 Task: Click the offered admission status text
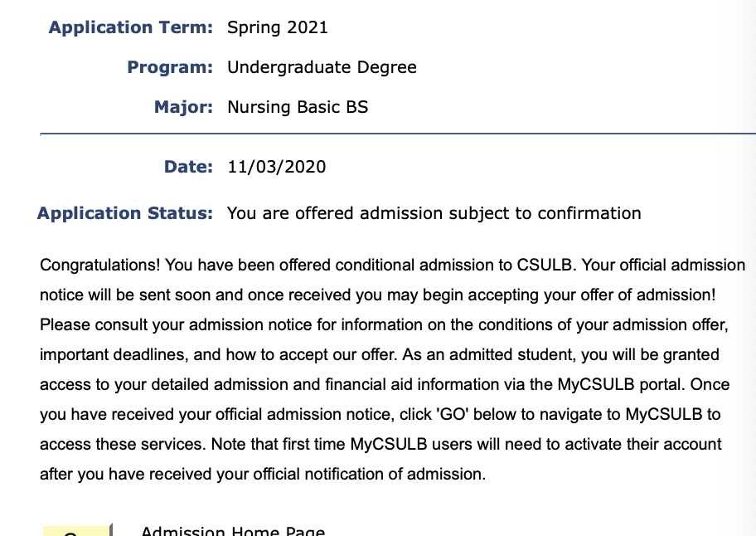(434, 213)
